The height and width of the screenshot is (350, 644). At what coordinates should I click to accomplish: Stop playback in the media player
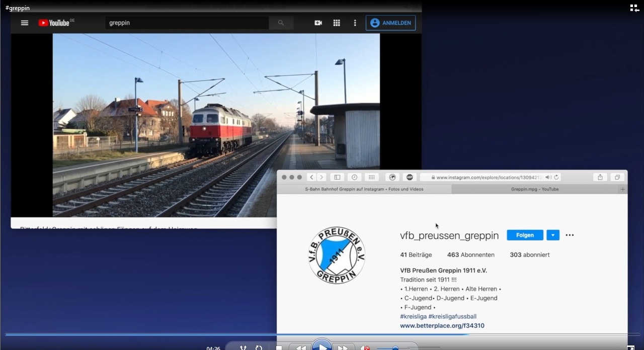pyautogui.click(x=279, y=347)
